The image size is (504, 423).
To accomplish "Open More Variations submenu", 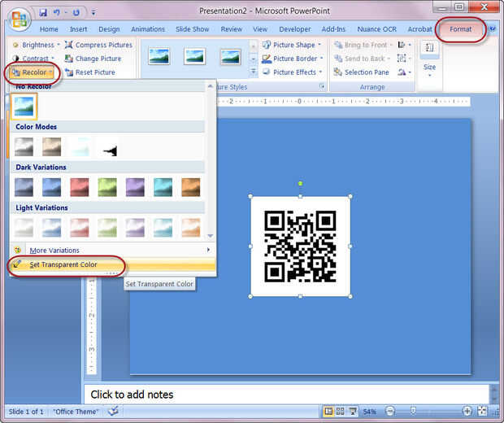I will click(112, 251).
